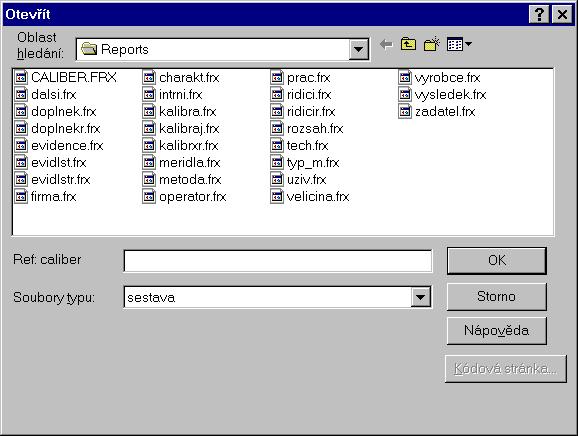Select the file name vysledek.frx

(x=450, y=95)
